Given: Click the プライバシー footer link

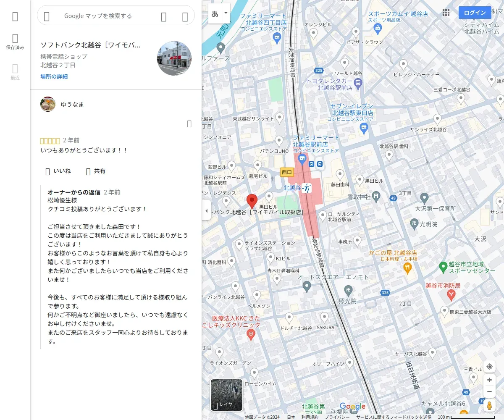Looking at the screenshot, I should pos(337,417).
